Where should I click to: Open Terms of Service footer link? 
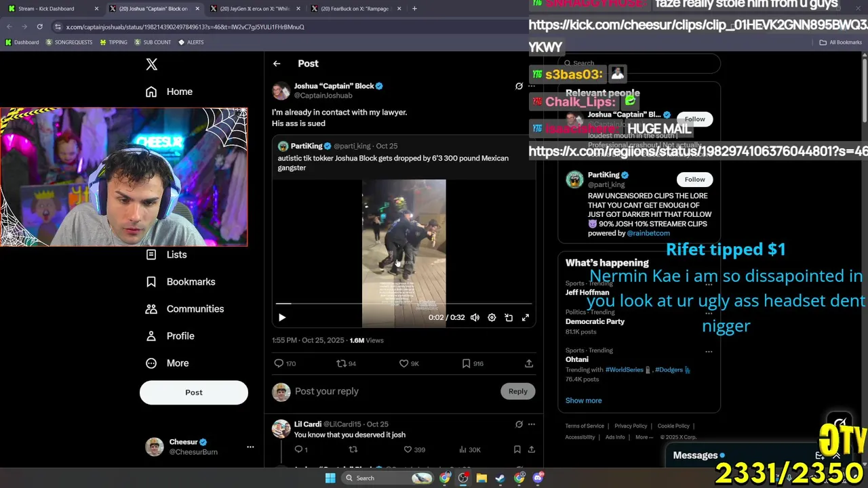point(585,426)
